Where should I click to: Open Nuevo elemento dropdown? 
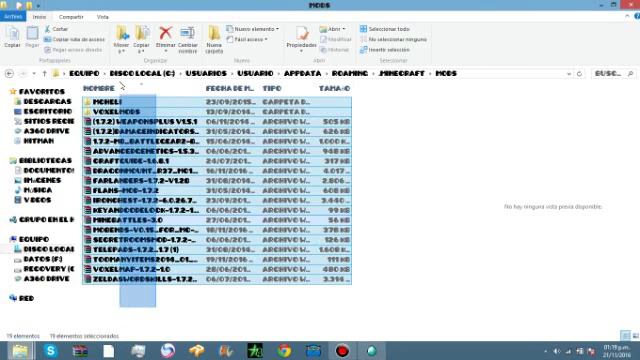coord(253,29)
